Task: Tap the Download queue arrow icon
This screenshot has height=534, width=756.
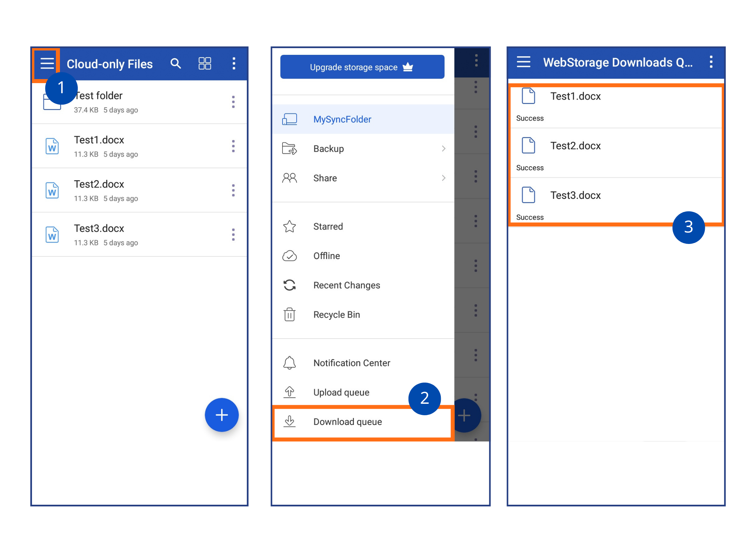Action: click(290, 421)
